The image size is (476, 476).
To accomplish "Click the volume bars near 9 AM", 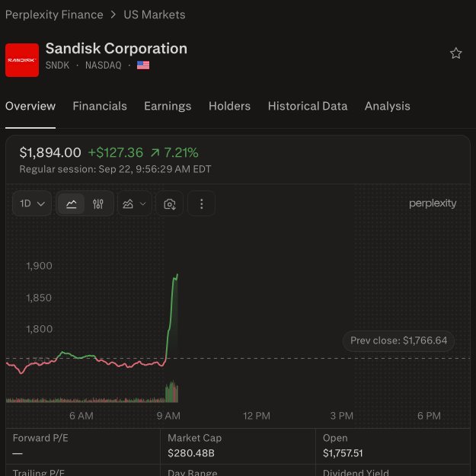I will point(172,391).
